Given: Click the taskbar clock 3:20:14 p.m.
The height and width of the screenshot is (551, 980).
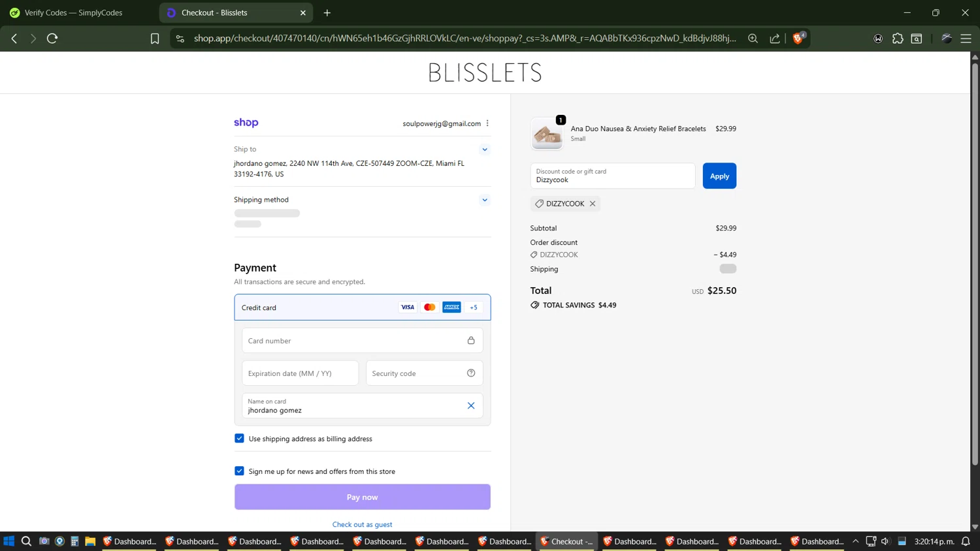Looking at the screenshot, I should pos(934,541).
